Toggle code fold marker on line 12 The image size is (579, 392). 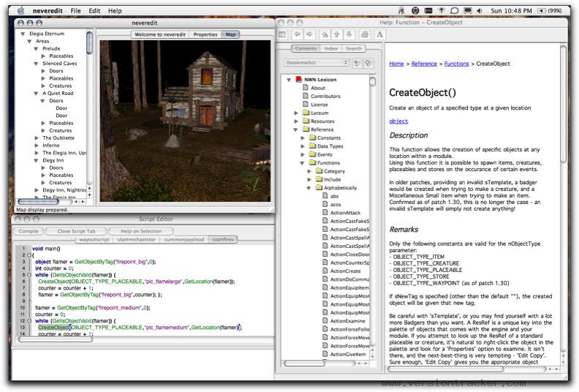click(x=29, y=320)
